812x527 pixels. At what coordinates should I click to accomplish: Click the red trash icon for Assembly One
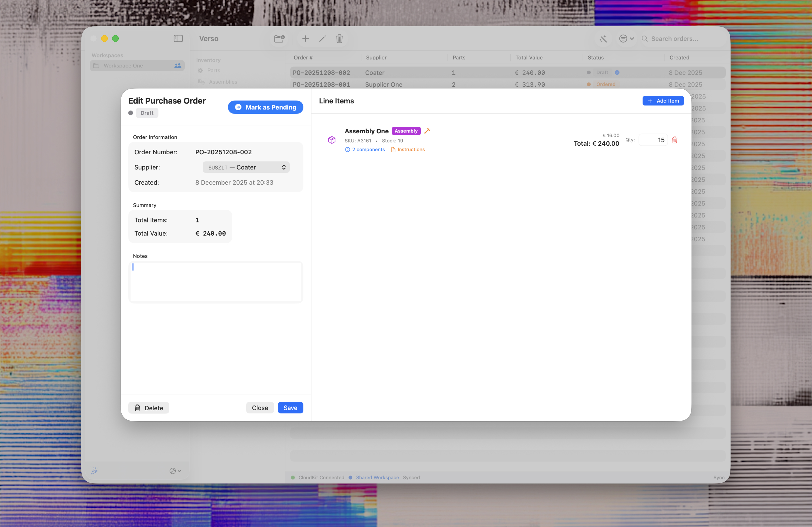675,140
